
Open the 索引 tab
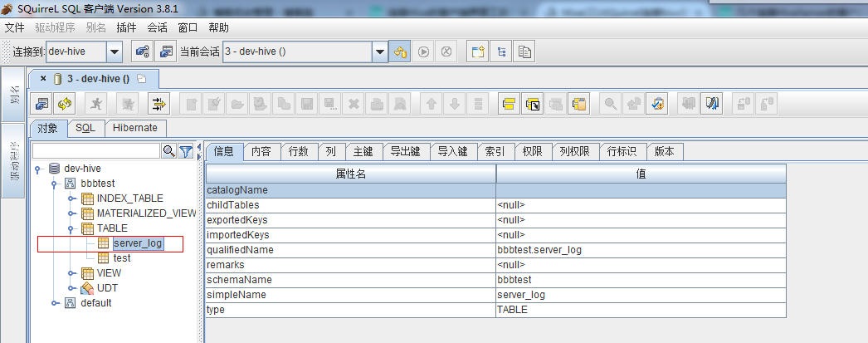[495, 152]
